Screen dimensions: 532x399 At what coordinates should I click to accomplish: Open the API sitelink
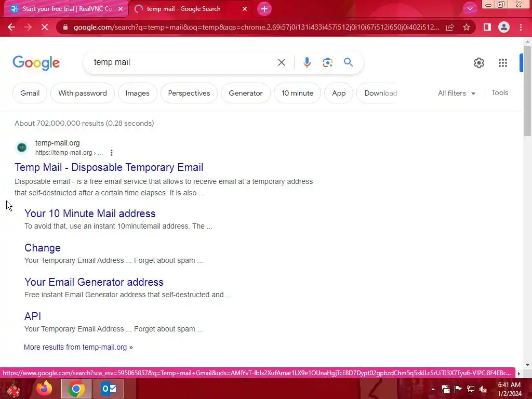pos(33,316)
